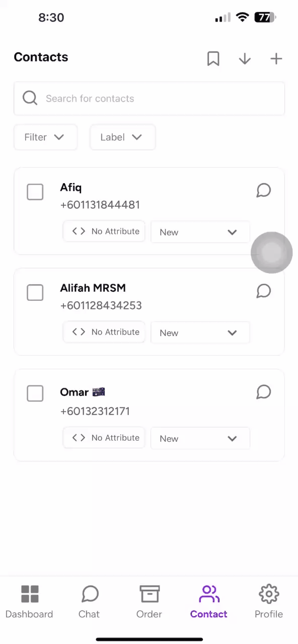Go to the Order tab
The width and height of the screenshot is (298, 644).
[149, 602]
